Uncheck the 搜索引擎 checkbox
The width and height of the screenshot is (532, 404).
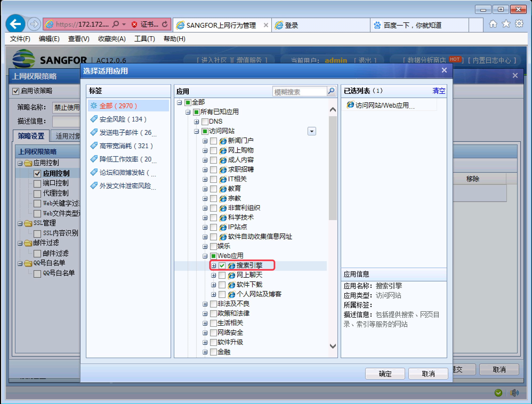point(222,265)
